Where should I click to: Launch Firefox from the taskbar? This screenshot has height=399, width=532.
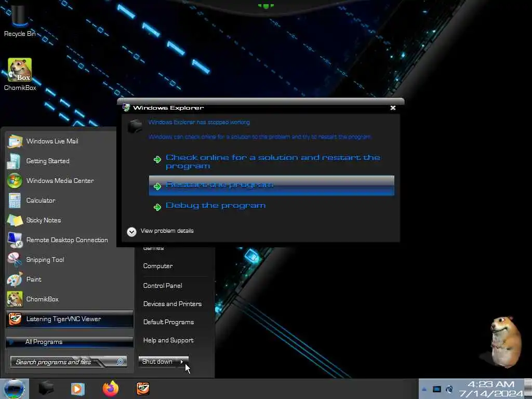[111, 389]
